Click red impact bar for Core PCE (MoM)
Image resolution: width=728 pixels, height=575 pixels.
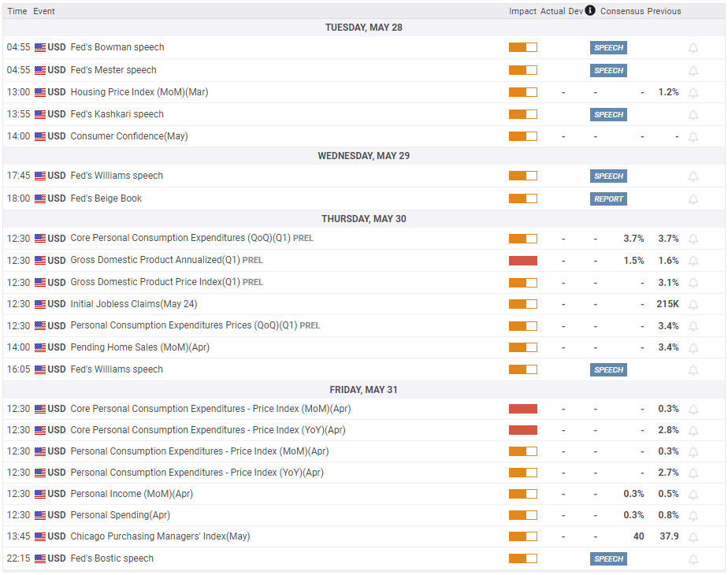click(523, 409)
